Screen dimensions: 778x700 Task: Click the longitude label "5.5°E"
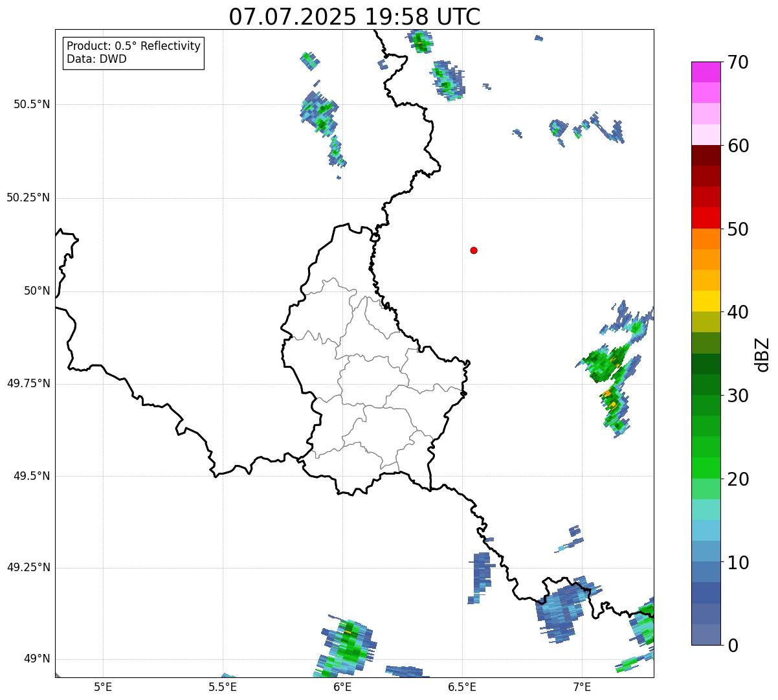223,687
